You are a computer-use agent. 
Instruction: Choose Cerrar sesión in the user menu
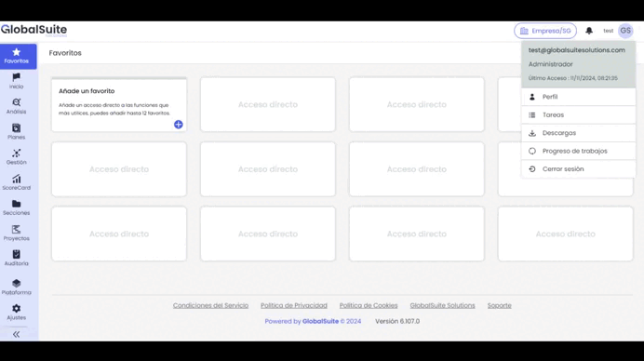[x=578, y=168]
